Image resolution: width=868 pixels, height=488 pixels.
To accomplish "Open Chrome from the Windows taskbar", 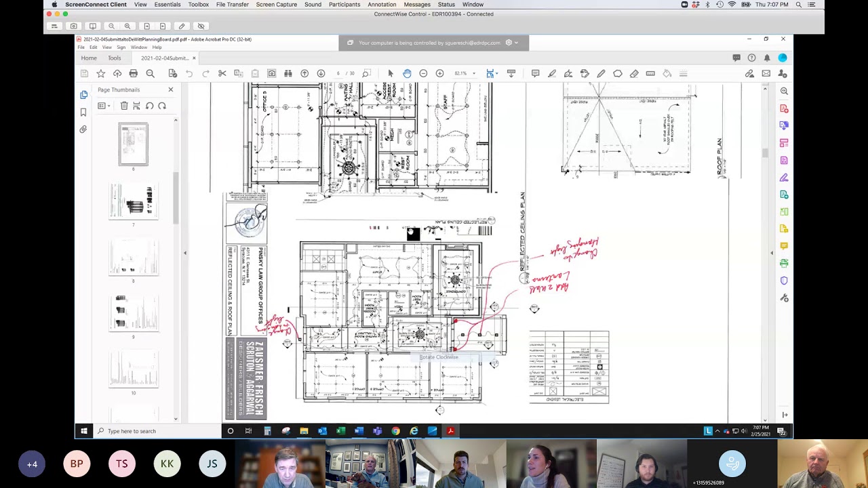I will point(395,431).
